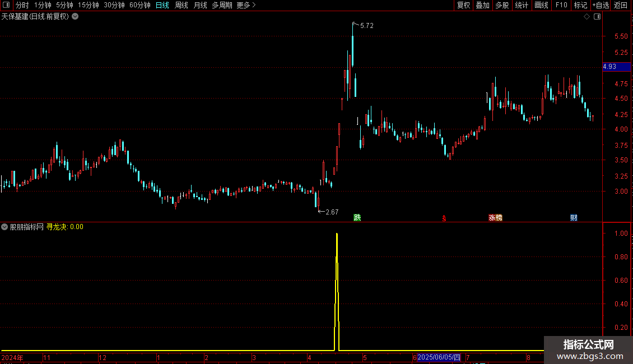Open the 统计 statistics tool

coord(522,5)
